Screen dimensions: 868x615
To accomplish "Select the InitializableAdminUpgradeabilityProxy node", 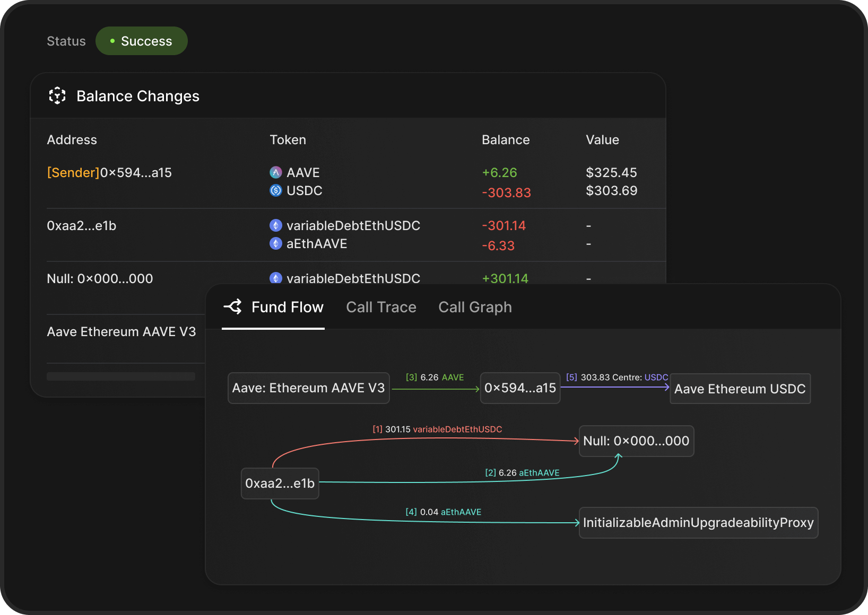I will click(699, 523).
